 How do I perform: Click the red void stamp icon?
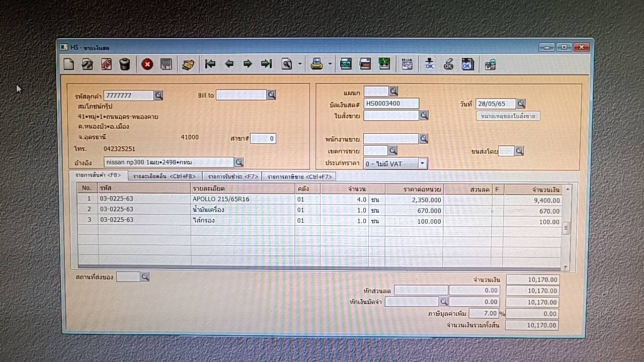106,64
